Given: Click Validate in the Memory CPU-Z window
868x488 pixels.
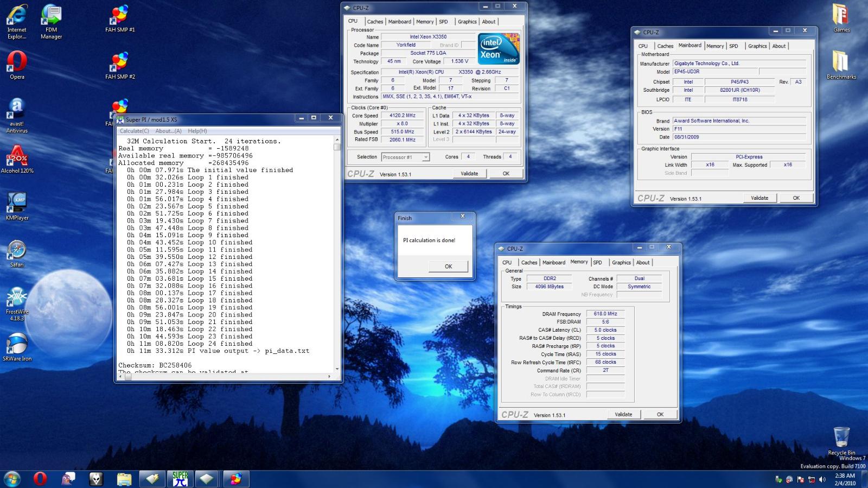Looking at the screenshot, I should coord(623,415).
